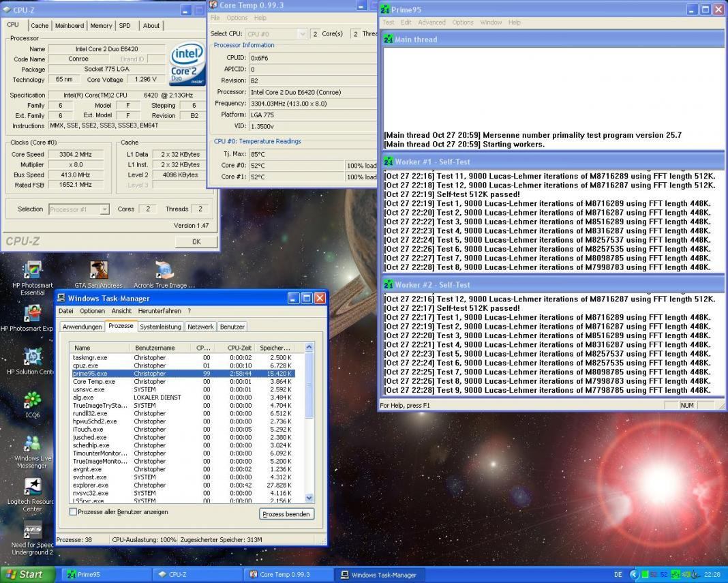Select cpuz.exe process row
This screenshot has width=728, height=583.
(183, 365)
